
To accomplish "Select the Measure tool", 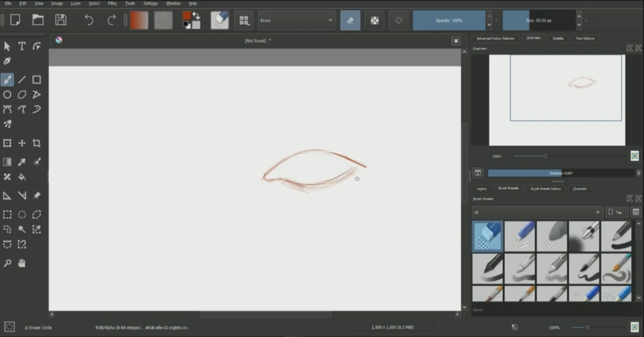I will coord(22,196).
